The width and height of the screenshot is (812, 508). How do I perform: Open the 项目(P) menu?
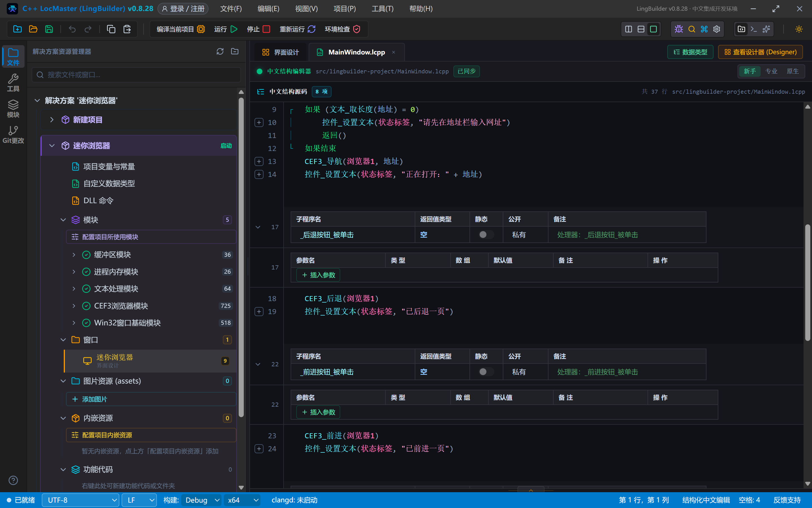pyautogui.click(x=344, y=9)
